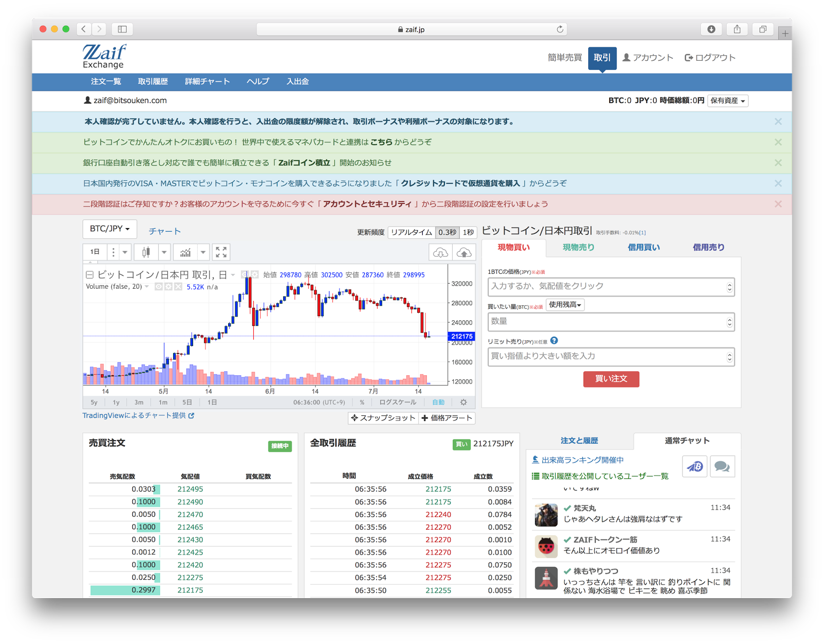
Task: Click the Zaif Exchange logo
Action: click(x=104, y=56)
